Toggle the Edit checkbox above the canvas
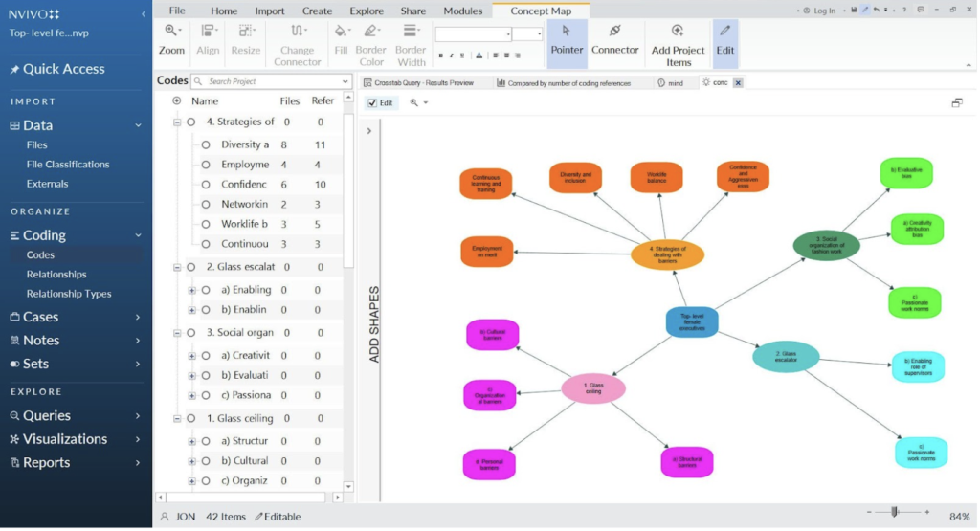Screen dimensions: 980x531 click(373, 103)
